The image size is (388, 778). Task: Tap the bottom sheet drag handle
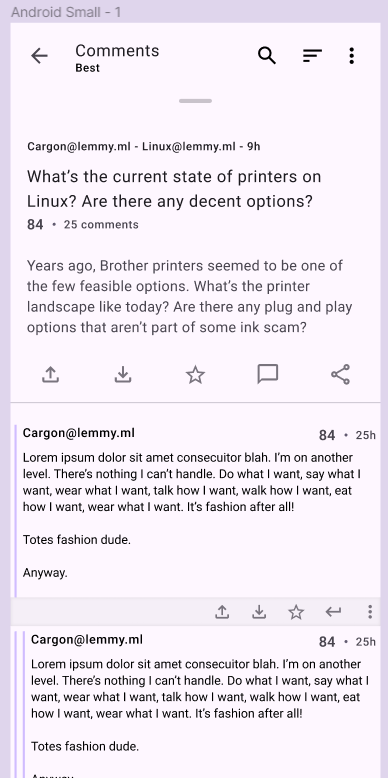point(195,101)
